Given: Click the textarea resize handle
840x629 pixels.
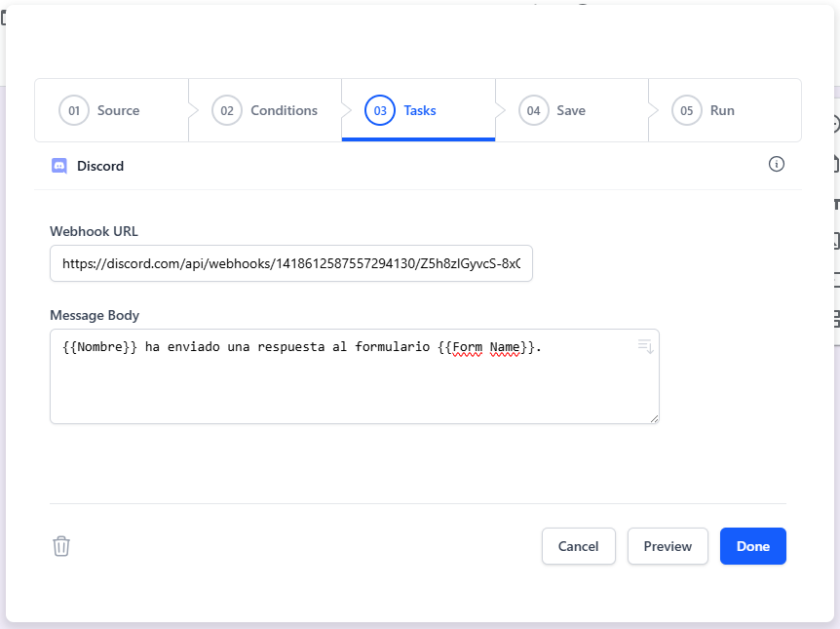Looking at the screenshot, I should pyautogui.click(x=653, y=417).
